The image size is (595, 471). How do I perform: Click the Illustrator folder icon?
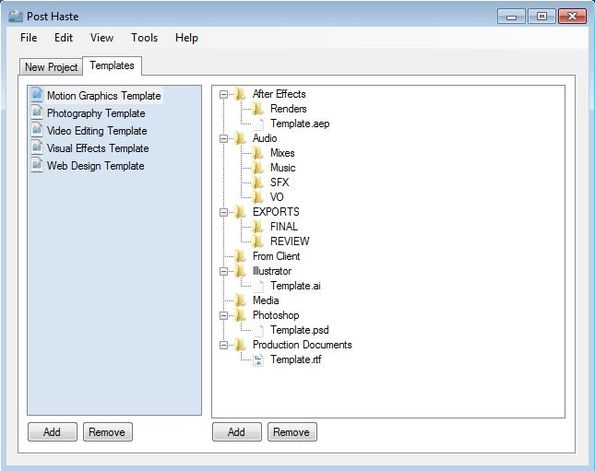[x=240, y=271]
